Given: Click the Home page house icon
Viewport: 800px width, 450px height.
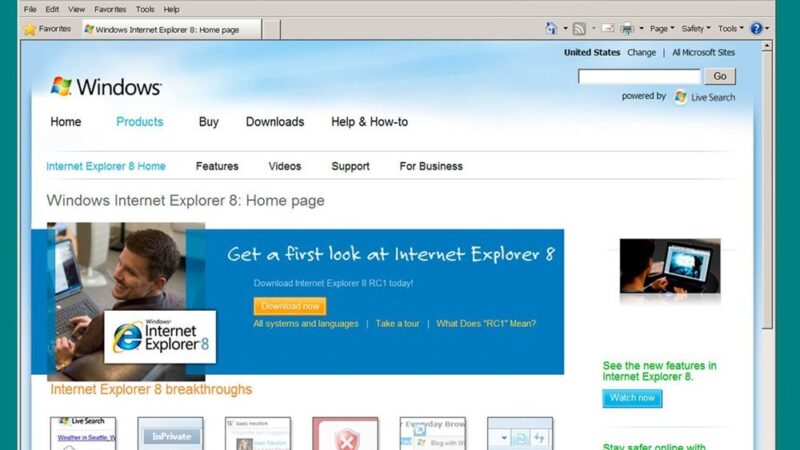Looking at the screenshot, I should click(x=551, y=29).
